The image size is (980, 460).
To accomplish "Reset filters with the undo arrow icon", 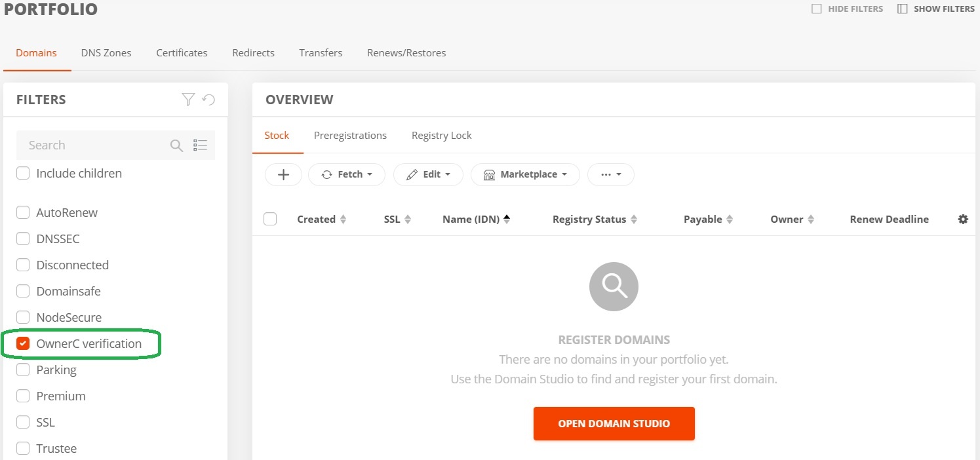I will coord(208,100).
